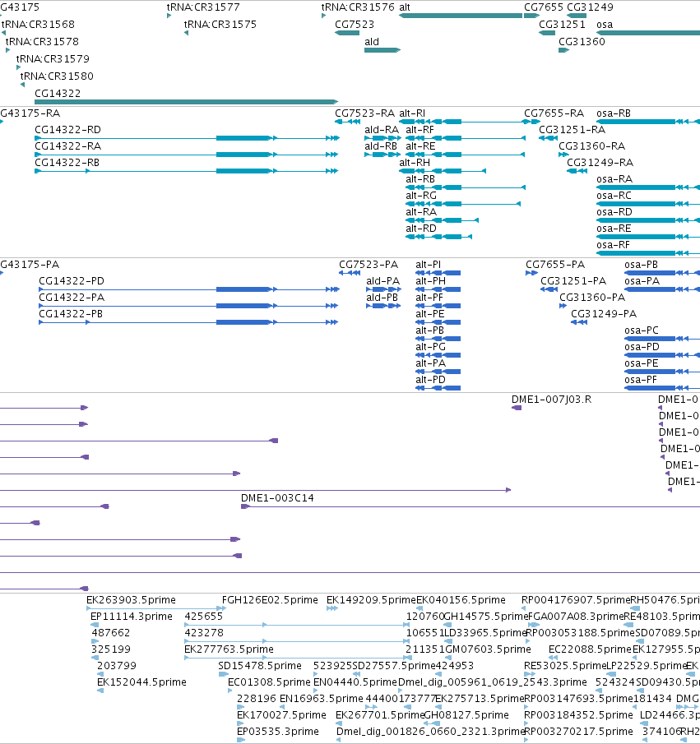Click the CG31249-RA transcript label
The image size is (700, 744).
[600, 162]
